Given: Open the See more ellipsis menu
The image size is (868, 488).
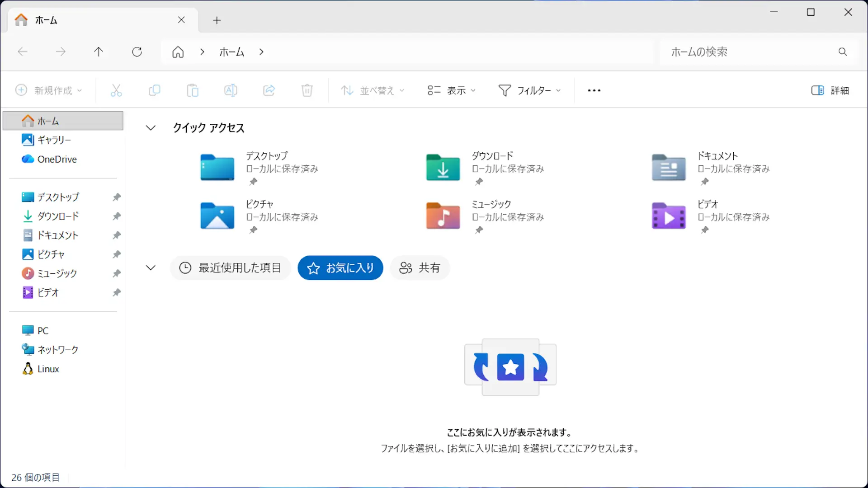Looking at the screenshot, I should point(594,90).
